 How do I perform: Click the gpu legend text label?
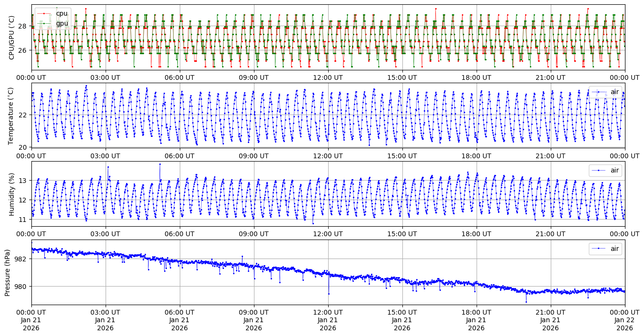click(x=62, y=23)
